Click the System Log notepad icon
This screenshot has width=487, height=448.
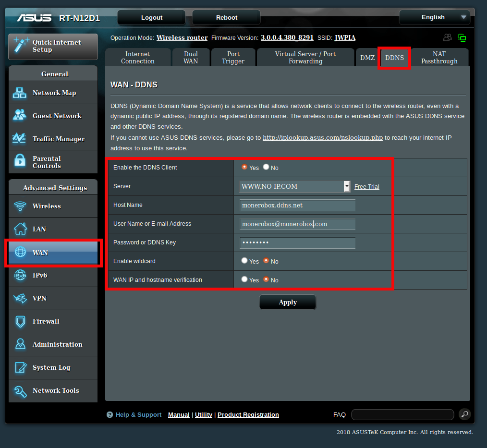(x=21, y=367)
